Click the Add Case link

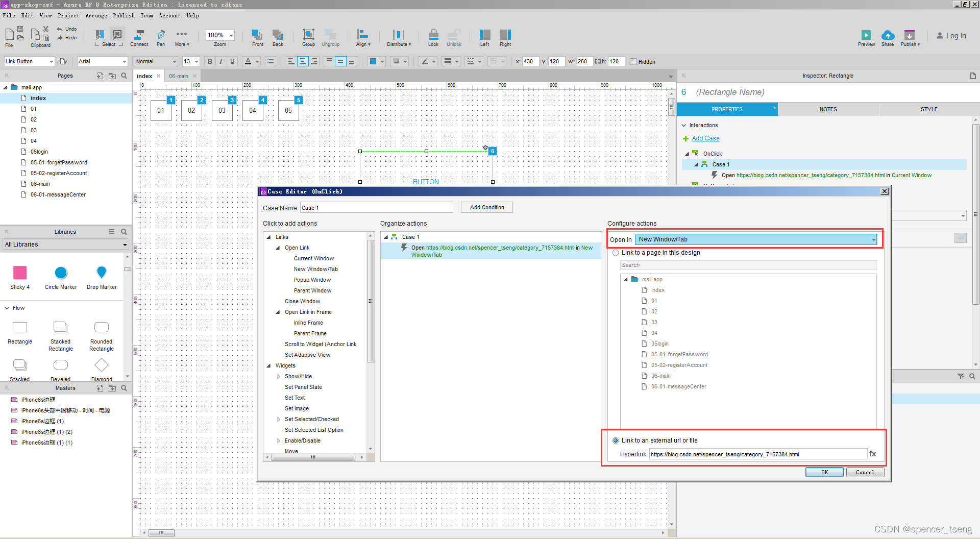click(x=705, y=138)
